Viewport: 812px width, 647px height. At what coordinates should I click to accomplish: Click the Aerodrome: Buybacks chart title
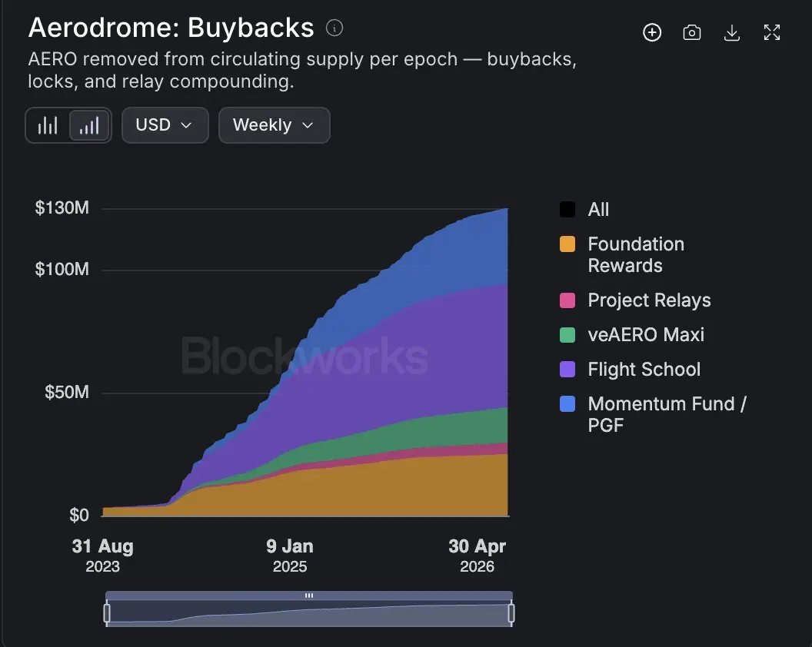point(171,28)
